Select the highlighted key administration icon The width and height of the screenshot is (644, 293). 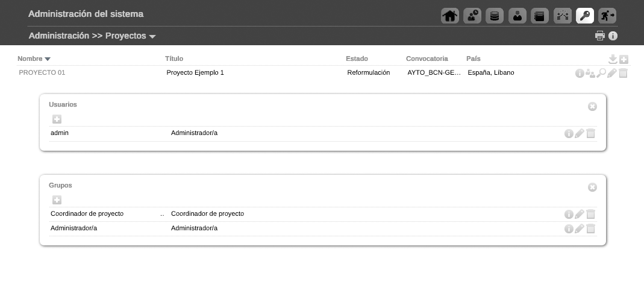click(x=585, y=16)
